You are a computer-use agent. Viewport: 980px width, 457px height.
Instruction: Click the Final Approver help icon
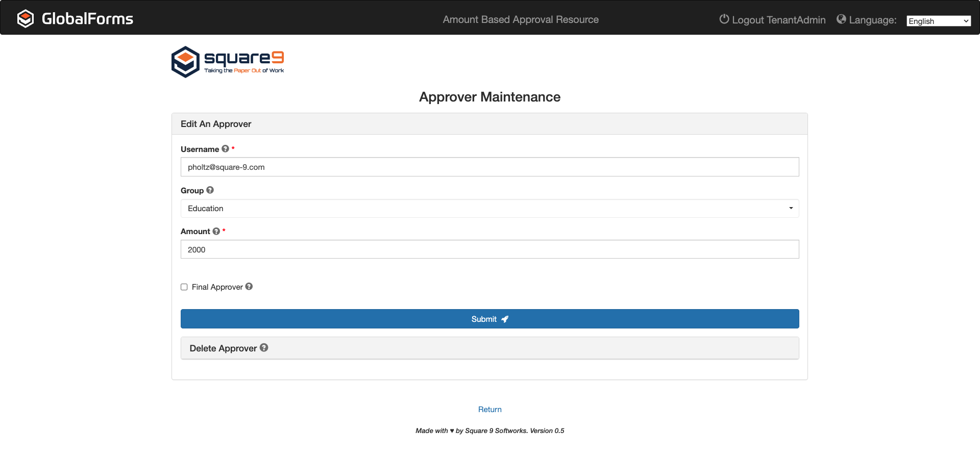point(249,287)
